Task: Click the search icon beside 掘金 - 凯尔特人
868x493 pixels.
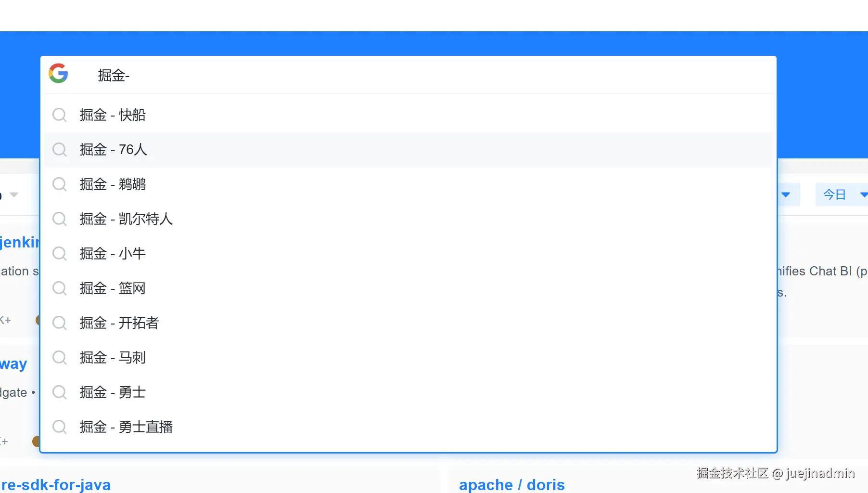Action: (x=59, y=219)
